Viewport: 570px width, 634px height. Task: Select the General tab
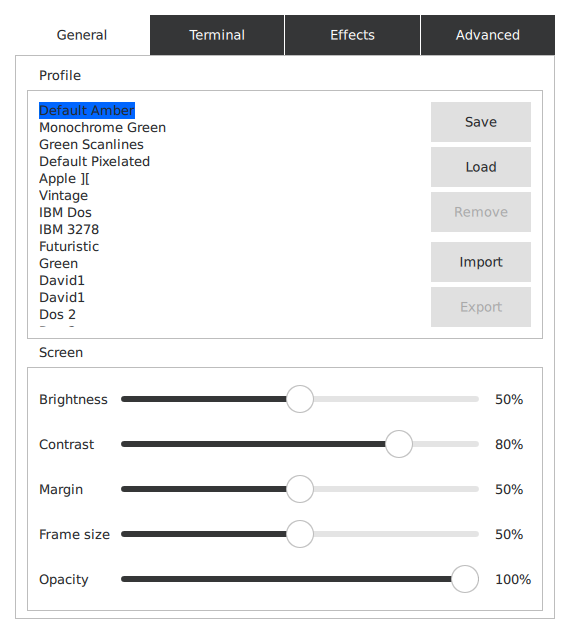tap(82, 35)
